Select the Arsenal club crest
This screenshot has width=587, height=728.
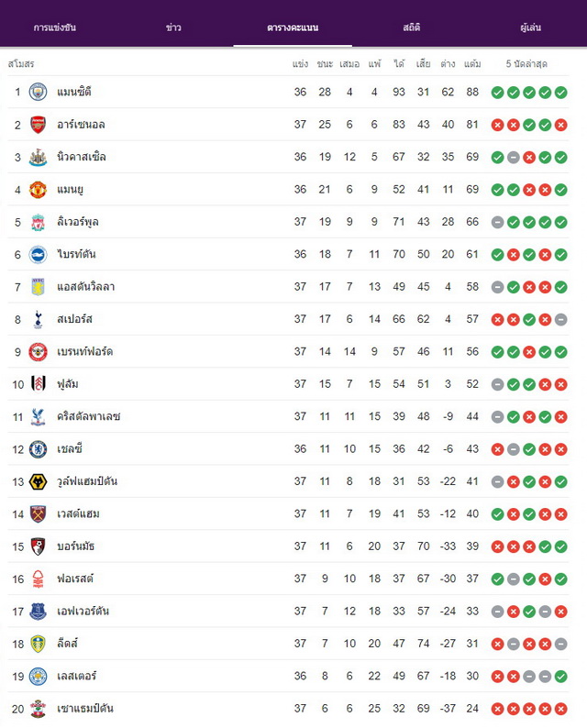click(x=38, y=125)
